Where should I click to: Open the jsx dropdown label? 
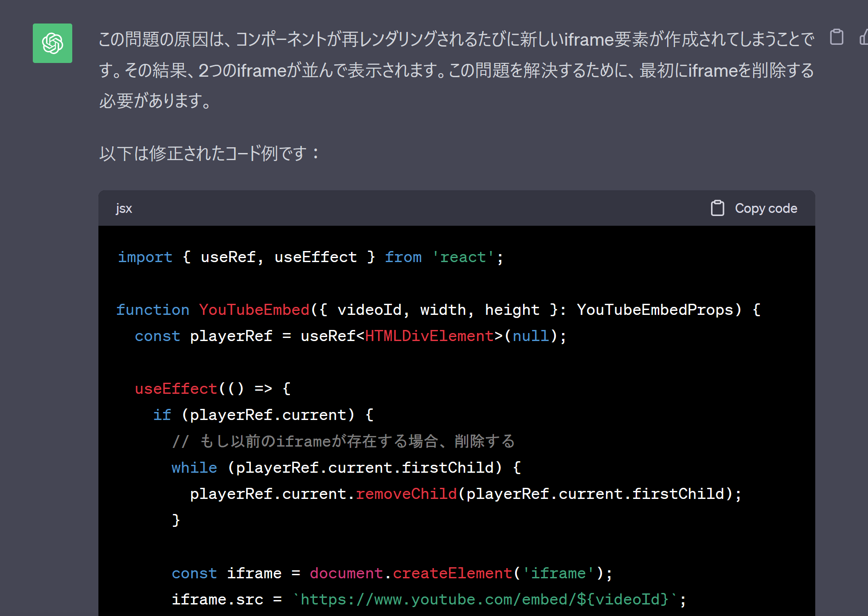pos(124,208)
